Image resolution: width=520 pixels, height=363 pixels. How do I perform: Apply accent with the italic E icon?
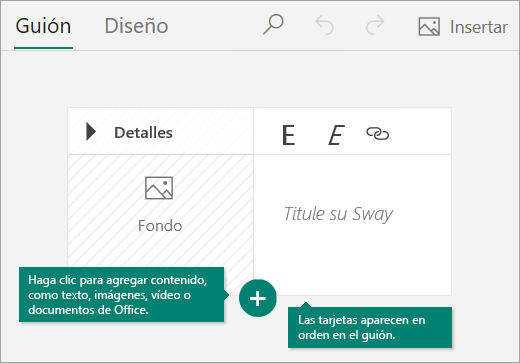336,135
